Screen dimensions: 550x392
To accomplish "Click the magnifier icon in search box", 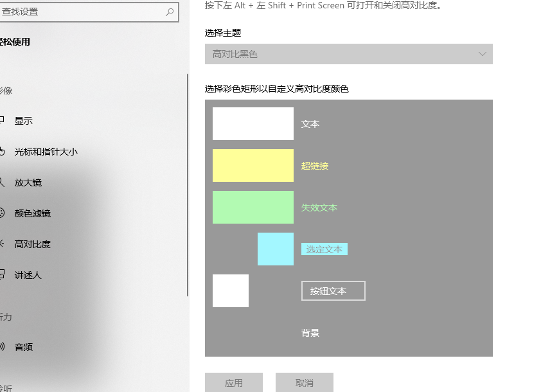I will coord(170,12).
